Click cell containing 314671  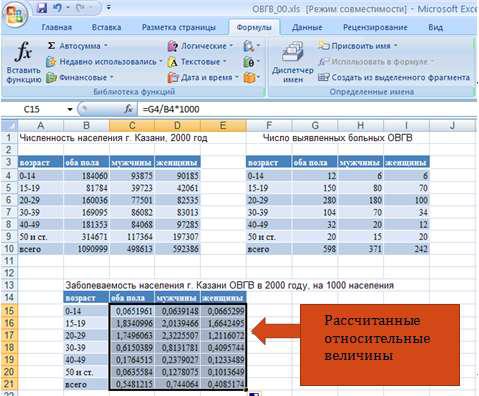click(86, 237)
